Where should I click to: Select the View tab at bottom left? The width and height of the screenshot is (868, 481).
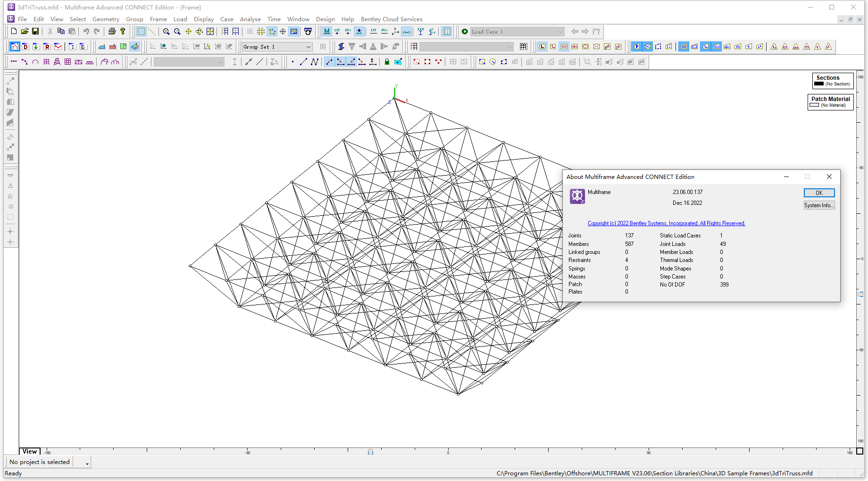[30, 451]
